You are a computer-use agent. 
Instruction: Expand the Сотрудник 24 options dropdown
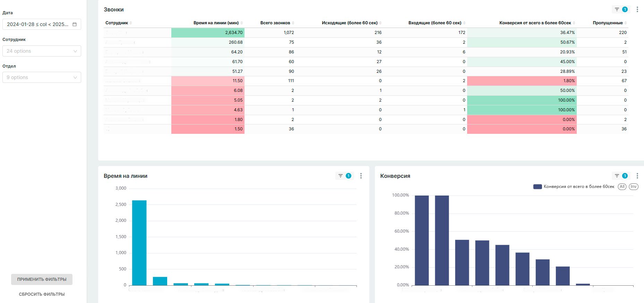(42, 51)
